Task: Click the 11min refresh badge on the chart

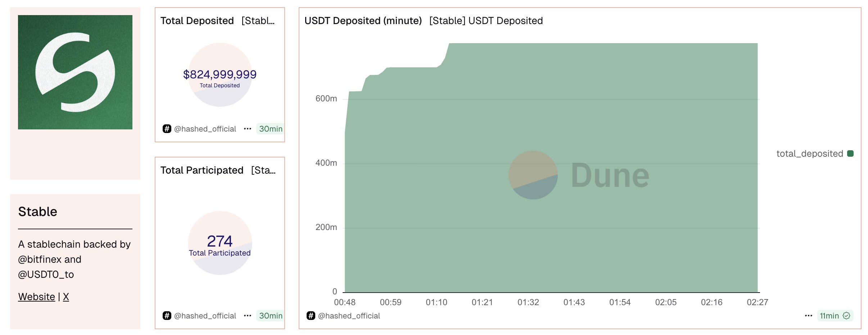Action: (829, 316)
